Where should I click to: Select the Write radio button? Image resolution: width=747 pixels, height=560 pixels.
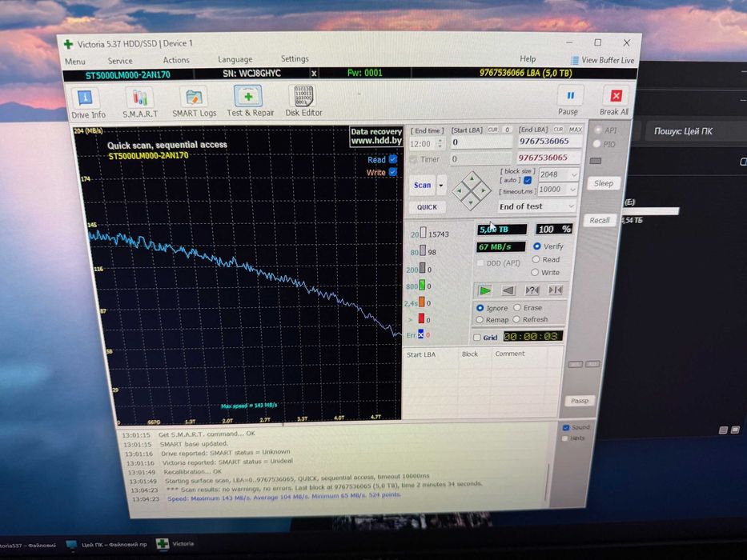(535, 272)
